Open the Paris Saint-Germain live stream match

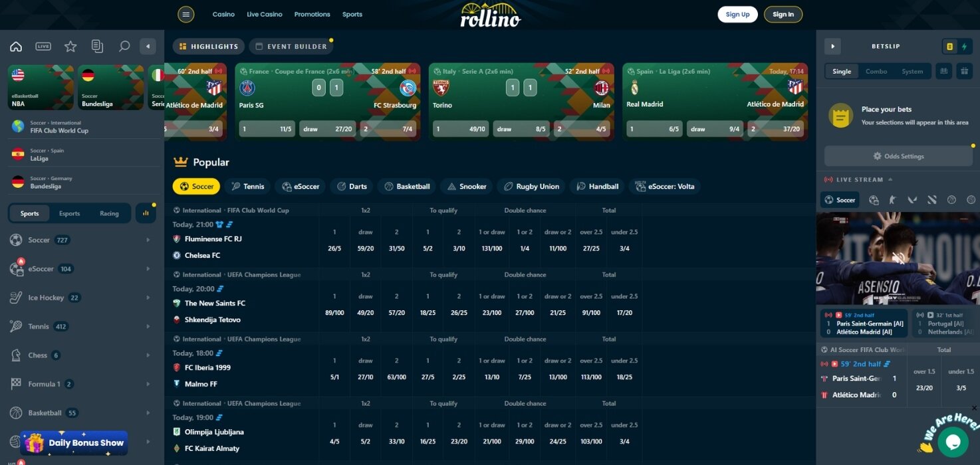click(863, 323)
